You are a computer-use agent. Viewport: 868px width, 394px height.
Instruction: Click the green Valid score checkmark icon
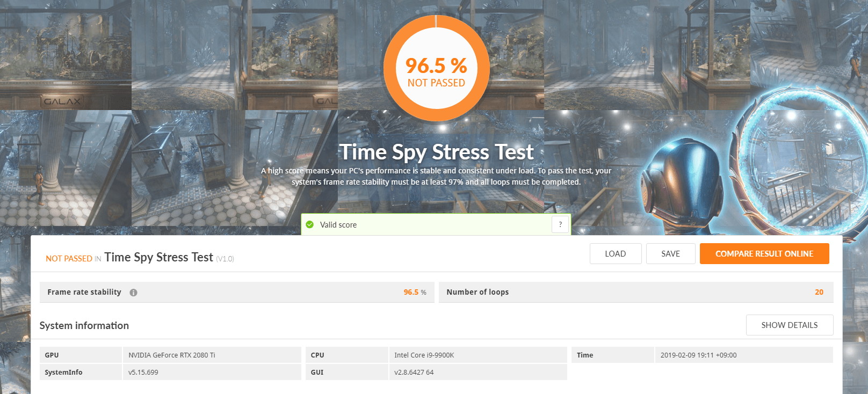[x=310, y=224]
